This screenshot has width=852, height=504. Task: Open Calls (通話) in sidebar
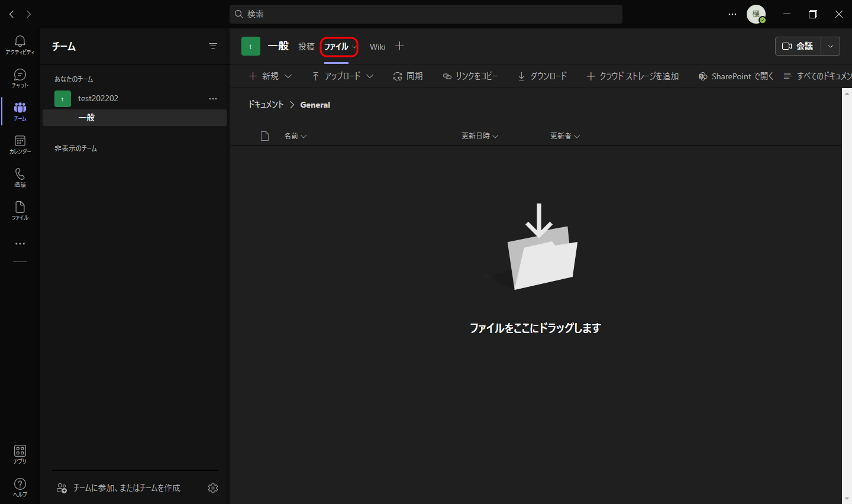[x=20, y=177]
